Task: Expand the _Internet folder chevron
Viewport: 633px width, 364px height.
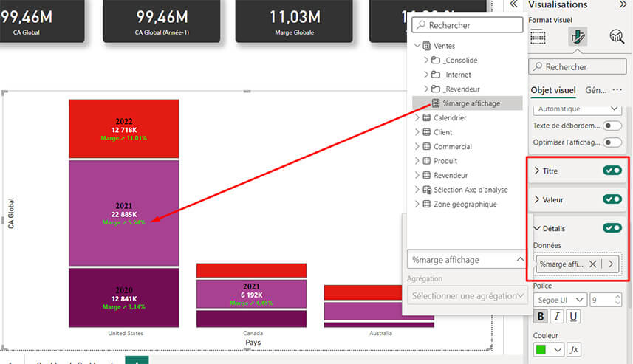Action: pyautogui.click(x=426, y=75)
